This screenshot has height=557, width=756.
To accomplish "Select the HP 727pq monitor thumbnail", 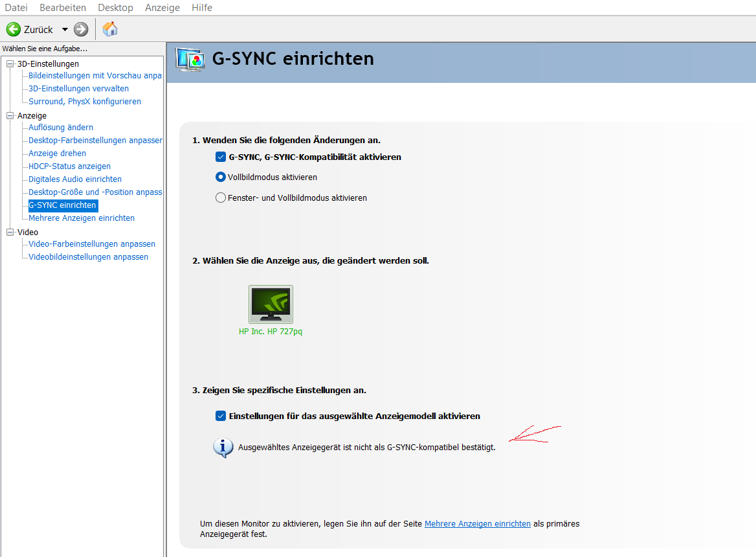I will click(x=271, y=304).
